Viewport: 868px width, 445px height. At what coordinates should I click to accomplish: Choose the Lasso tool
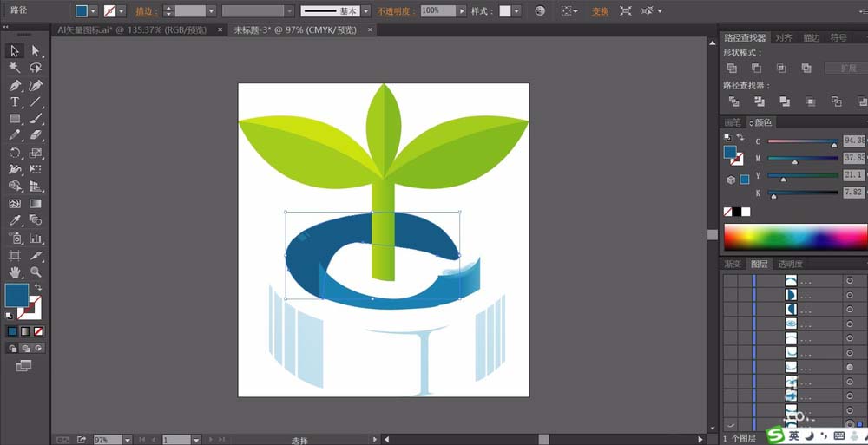coord(36,68)
